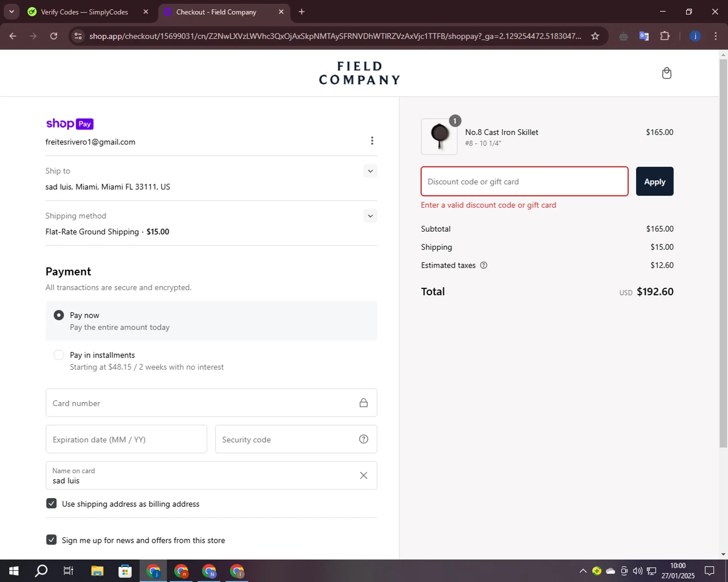Switch to the Verify Codes SimplyCodes tab
The height and width of the screenshot is (582, 728).
[84, 12]
